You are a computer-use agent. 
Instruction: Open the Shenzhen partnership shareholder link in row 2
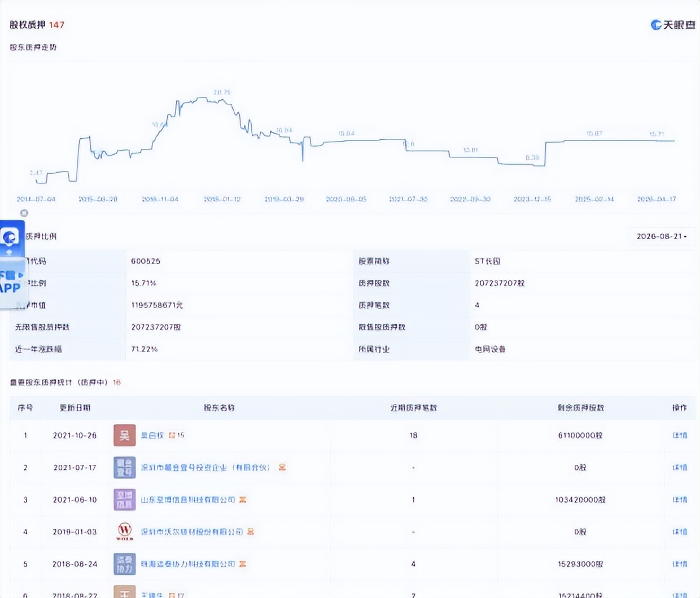click(206, 468)
